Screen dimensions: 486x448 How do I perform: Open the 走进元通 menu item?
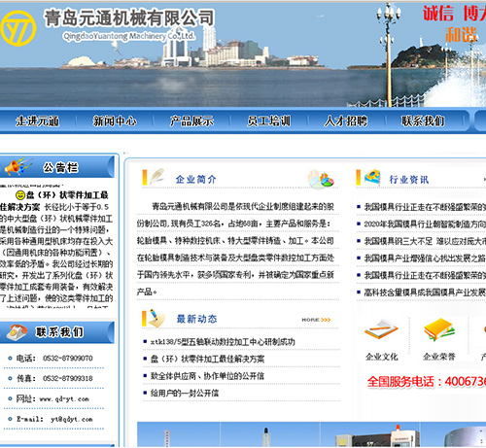tap(38, 121)
